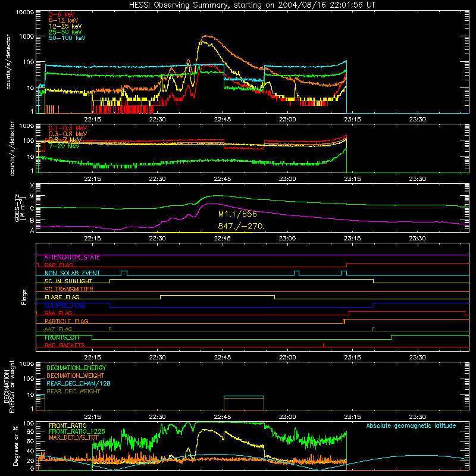Select the PARTICLE_FLAG label
This screenshot has height=476, width=476.
[x=67, y=321]
